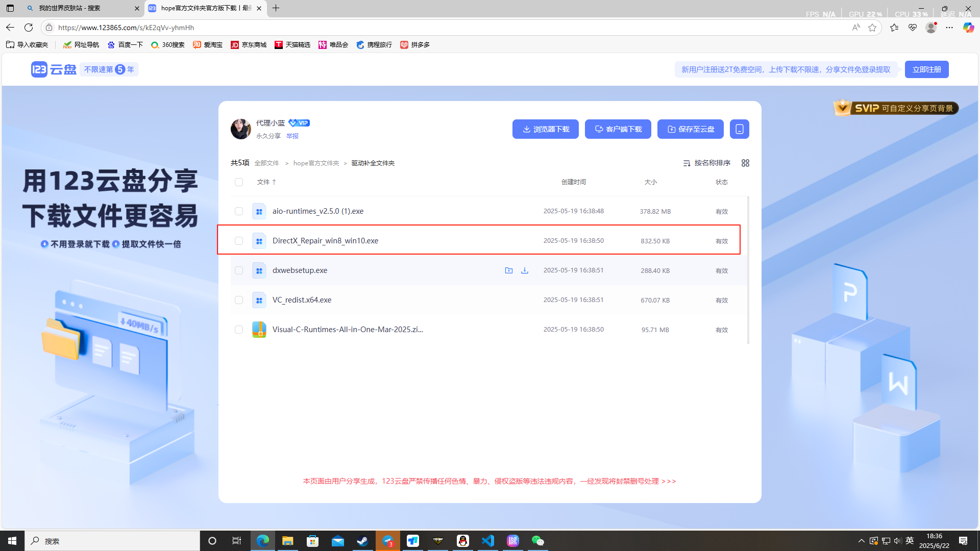Open a new browser tab
This screenshot has width=980, height=551.
276,8
